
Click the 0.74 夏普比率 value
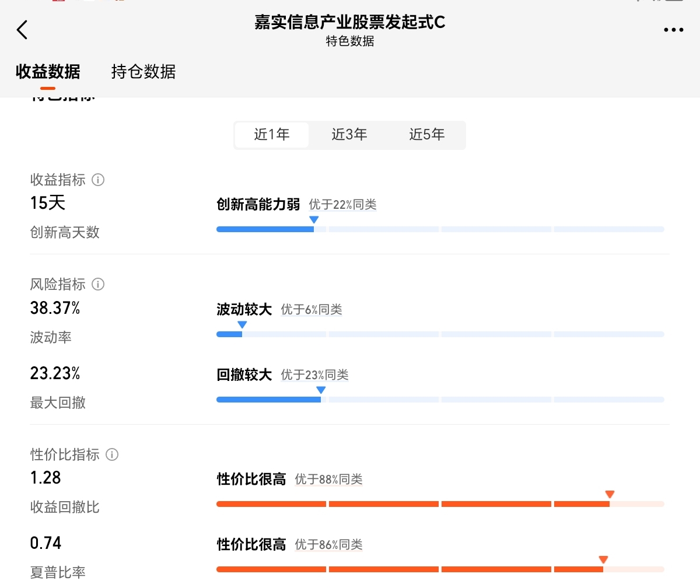[45, 543]
